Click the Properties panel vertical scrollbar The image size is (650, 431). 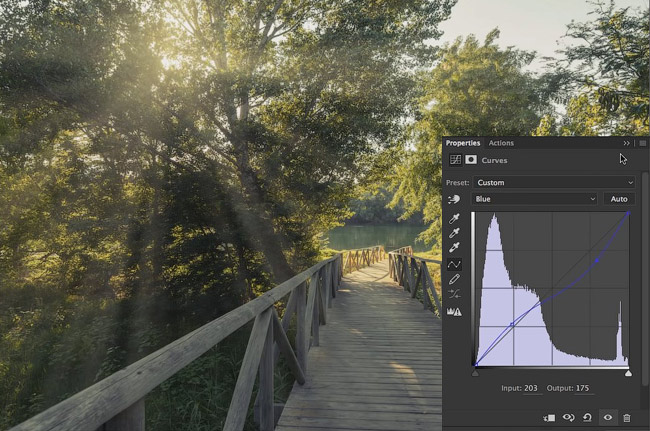click(x=645, y=280)
